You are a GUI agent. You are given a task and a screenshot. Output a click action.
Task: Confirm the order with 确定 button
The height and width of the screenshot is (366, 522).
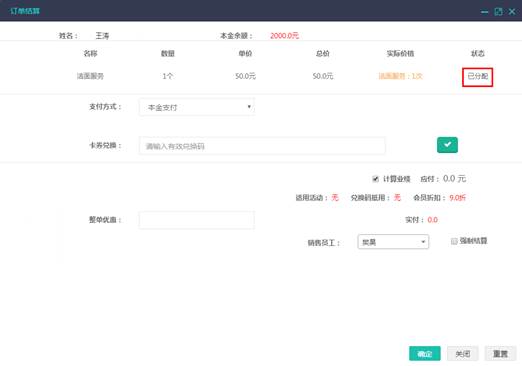(425, 354)
